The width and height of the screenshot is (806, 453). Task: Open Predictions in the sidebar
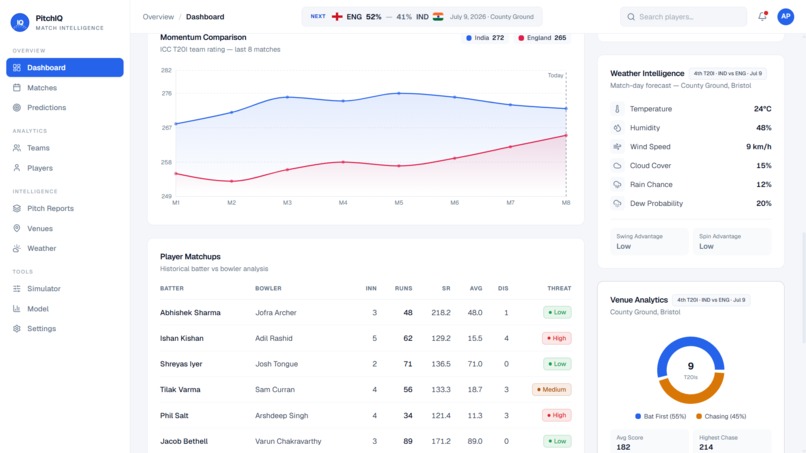tap(65, 107)
